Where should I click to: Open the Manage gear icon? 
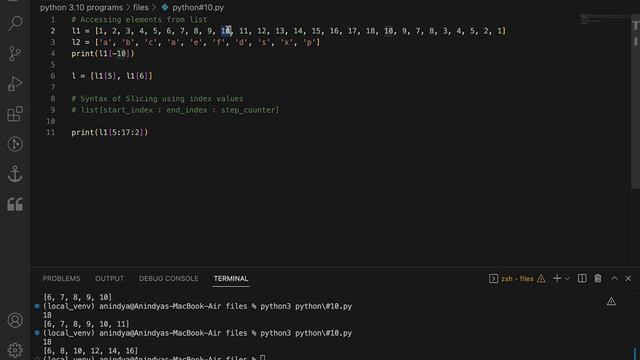pyautogui.click(x=15, y=350)
